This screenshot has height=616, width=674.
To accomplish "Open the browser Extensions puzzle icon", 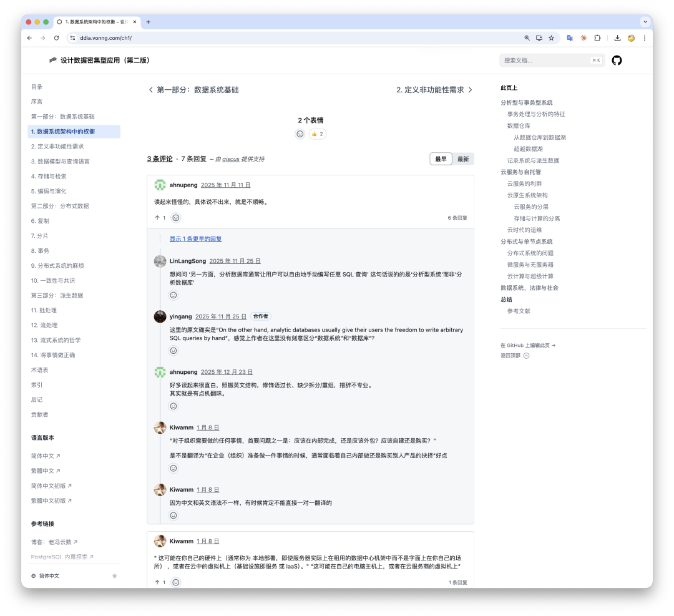I will pyautogui.click(x=597, y=38).
